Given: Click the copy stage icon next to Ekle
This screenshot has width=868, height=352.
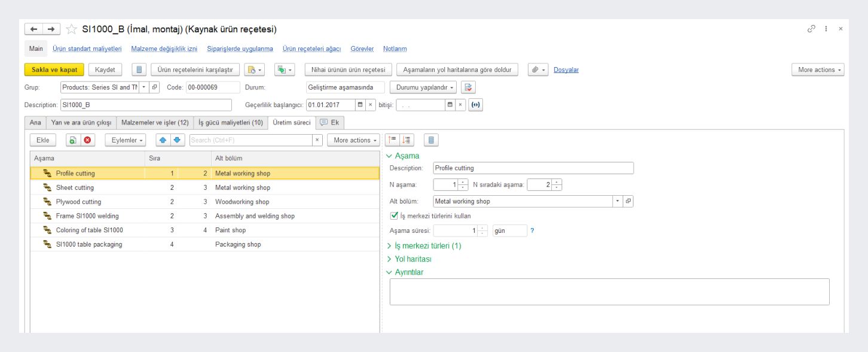Looking at the screenshot, I should [72, 140].
